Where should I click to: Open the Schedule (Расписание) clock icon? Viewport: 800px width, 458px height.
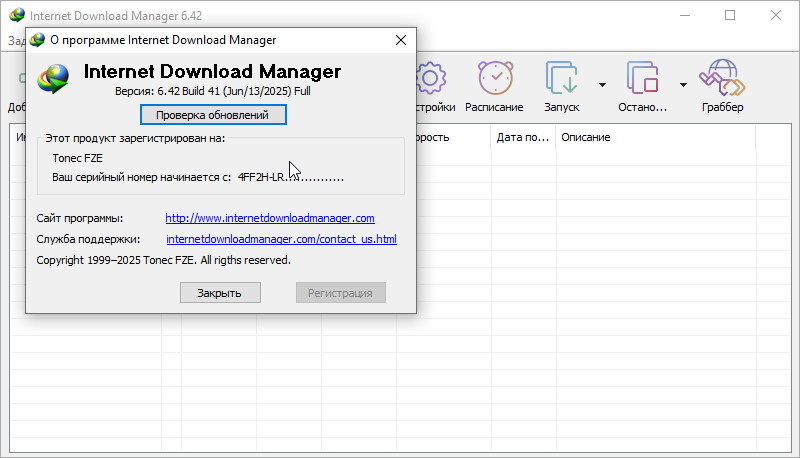click(x=495, y=78)
